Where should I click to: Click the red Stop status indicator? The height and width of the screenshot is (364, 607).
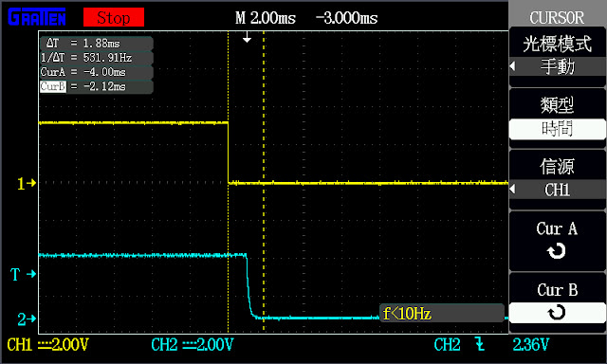pyautogui.click(x=114, y=17)
